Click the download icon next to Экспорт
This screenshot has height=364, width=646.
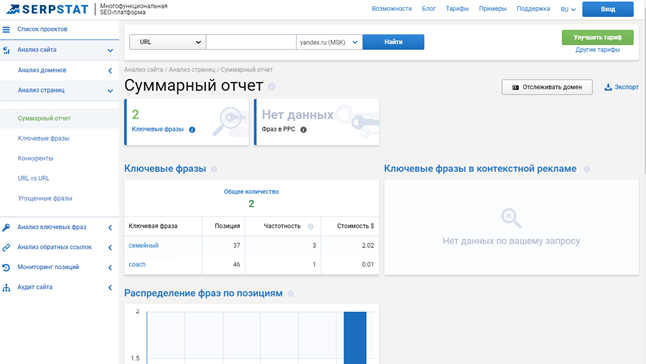tap(608, 87)
